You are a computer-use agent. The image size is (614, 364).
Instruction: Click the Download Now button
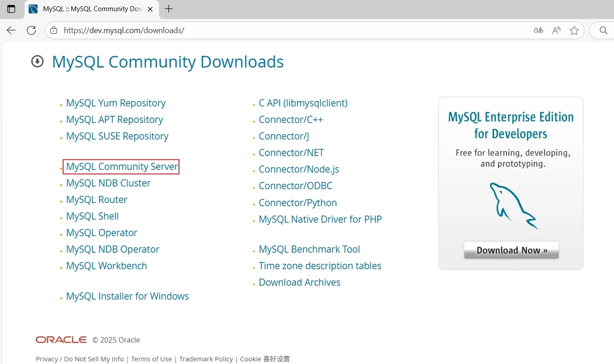click(512, 250)
